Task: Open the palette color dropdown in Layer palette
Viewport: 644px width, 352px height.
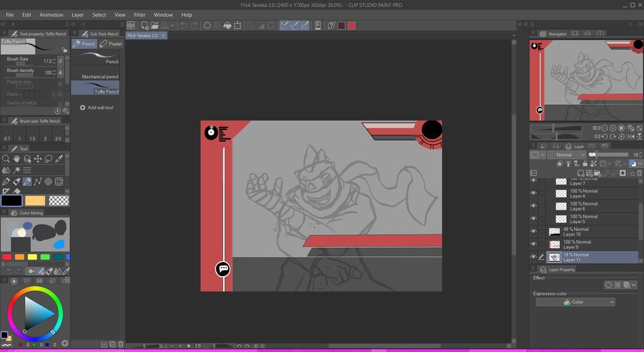Action: tap(537, 154)
